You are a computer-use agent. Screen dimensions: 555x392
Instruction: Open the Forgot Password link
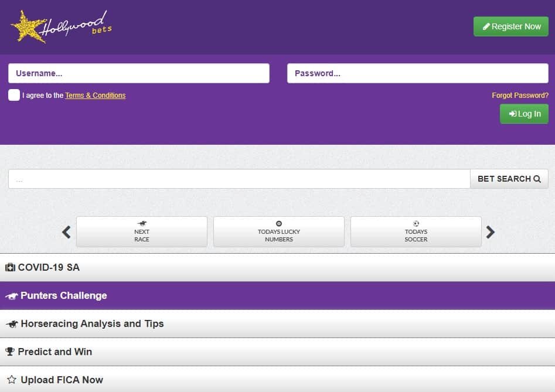tap(520, 96)
